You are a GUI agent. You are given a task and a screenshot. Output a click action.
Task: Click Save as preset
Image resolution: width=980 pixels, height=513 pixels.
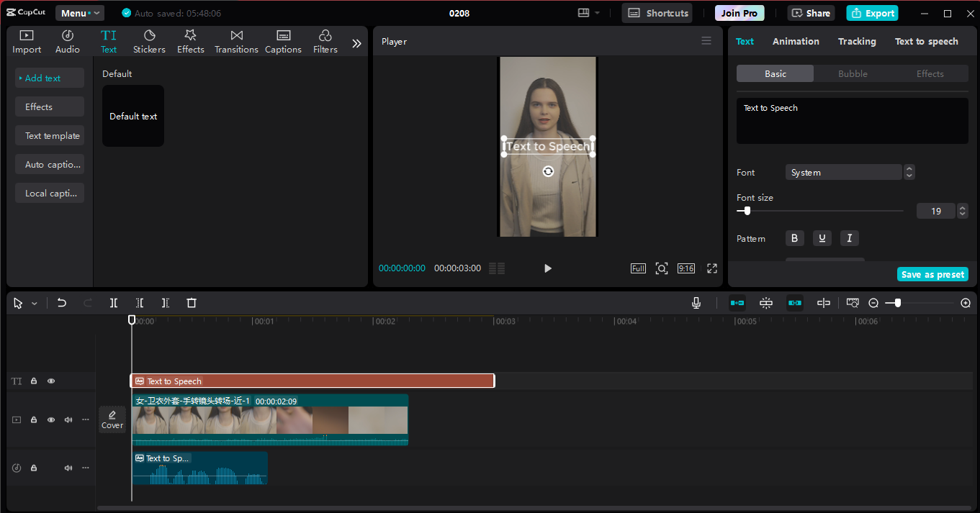click(x=932, y=274)
